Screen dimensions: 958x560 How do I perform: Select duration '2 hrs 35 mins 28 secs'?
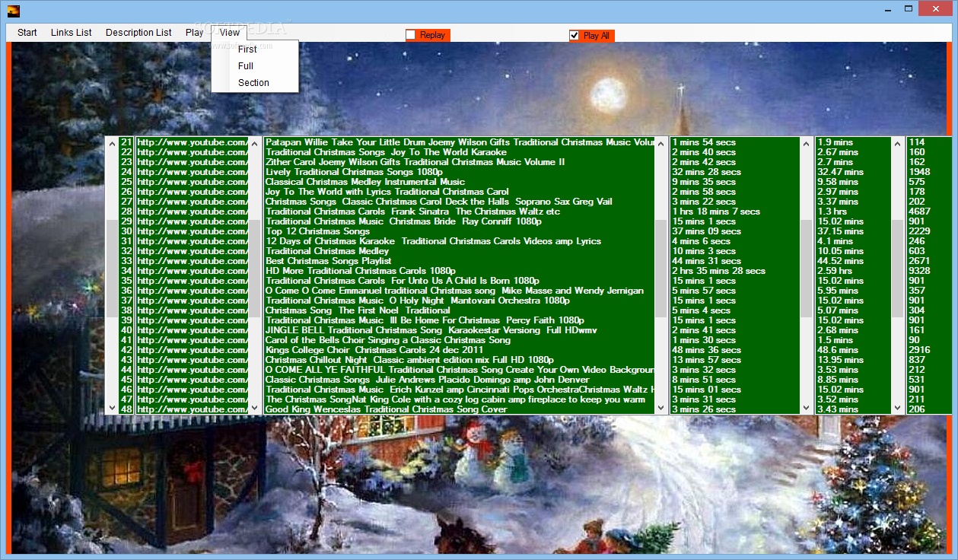click(718, 271)
